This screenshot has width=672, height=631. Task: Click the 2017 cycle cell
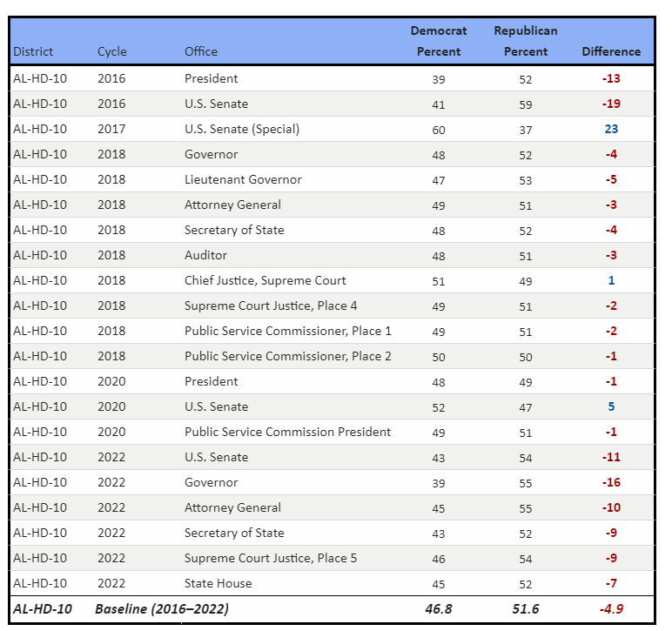tap(111, 129)
